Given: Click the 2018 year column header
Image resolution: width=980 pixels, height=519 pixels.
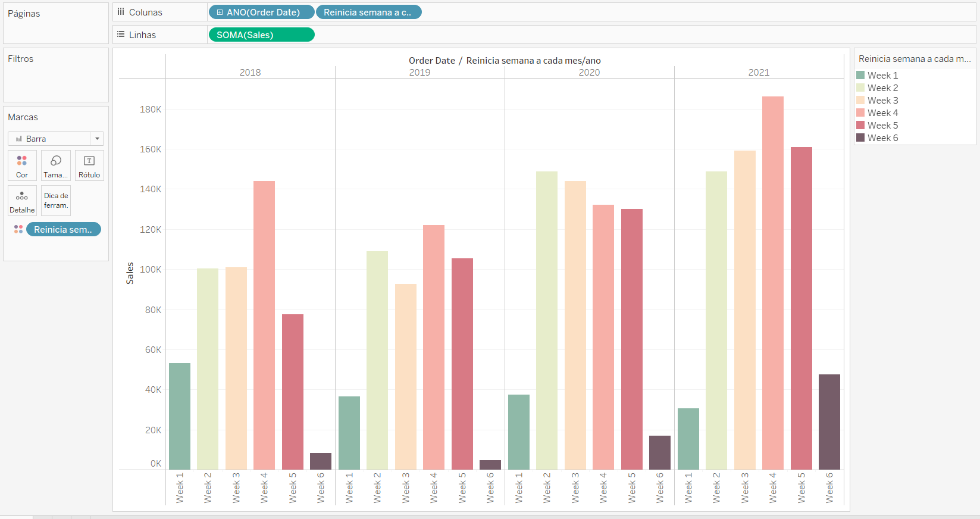Looking at the screenshot, I should pos(250,72).
